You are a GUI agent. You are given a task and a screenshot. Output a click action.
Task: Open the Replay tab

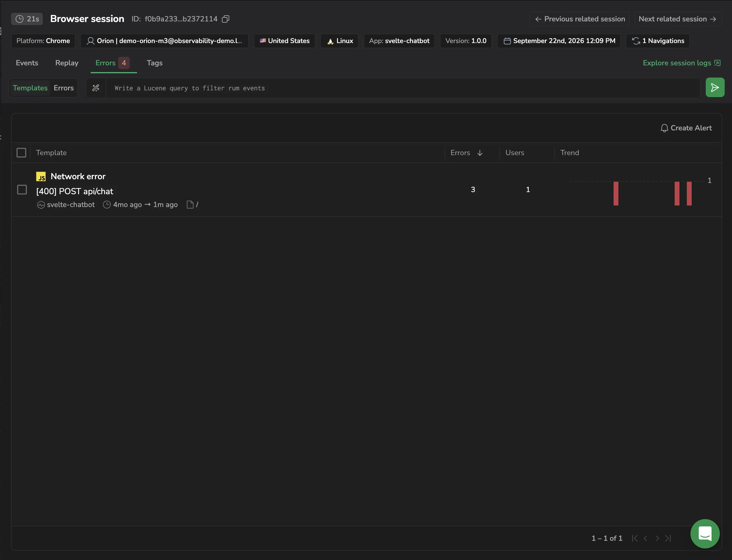click(67, 63)
